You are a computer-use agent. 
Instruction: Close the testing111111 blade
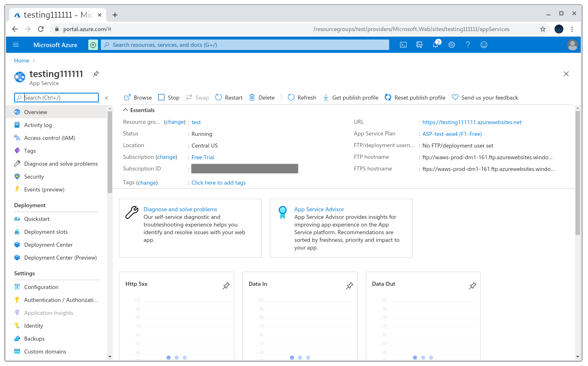(x=566, y=74)
